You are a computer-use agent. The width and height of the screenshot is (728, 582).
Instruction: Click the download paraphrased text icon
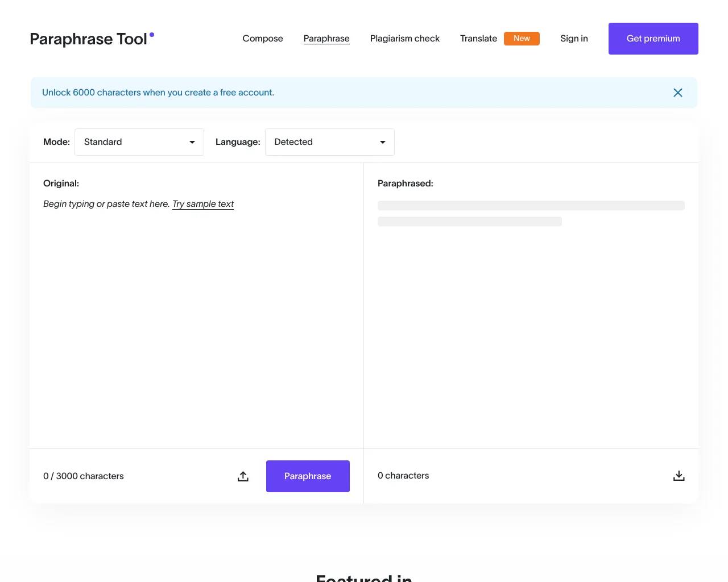[x=679, y=476]
